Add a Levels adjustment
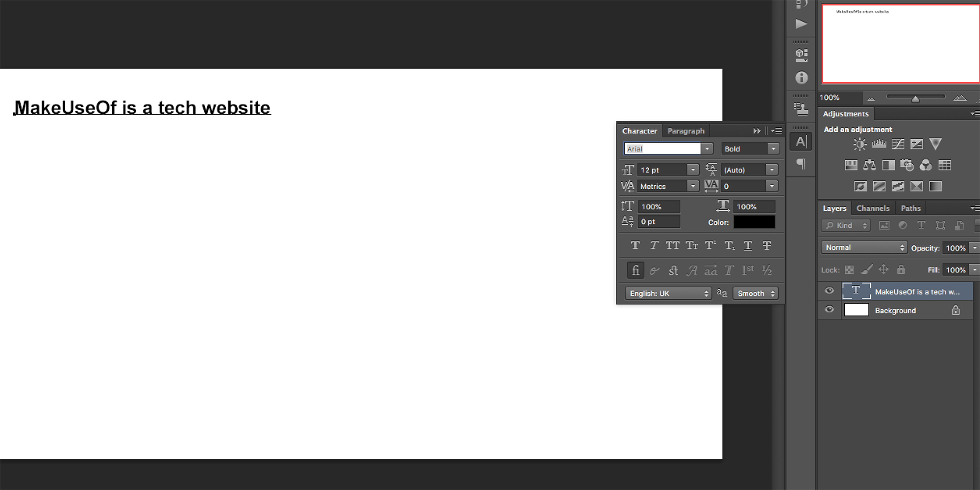 tap(879, 144)
